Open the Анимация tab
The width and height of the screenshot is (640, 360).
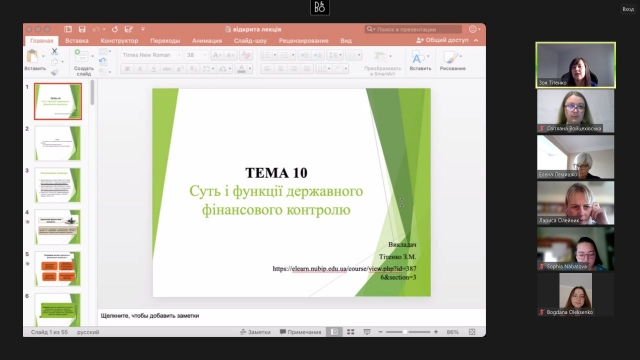click(x=207, y=40)
